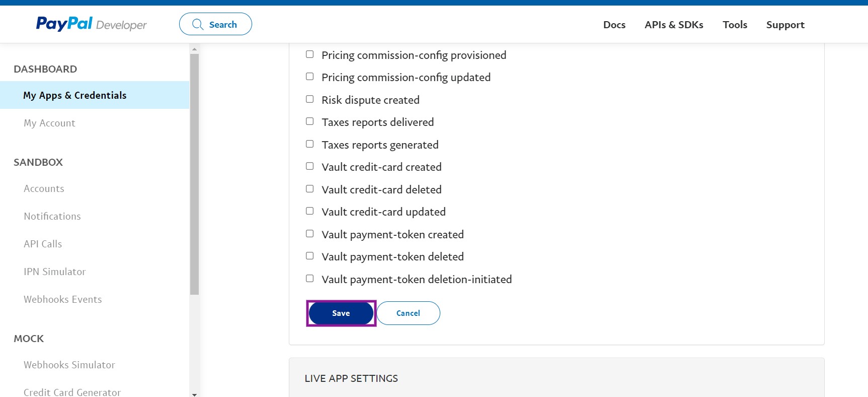Image resolution: width=868 pixels, height=397 pixels.
Task: Go to My Account in sidebar
Action: (49, 123)
